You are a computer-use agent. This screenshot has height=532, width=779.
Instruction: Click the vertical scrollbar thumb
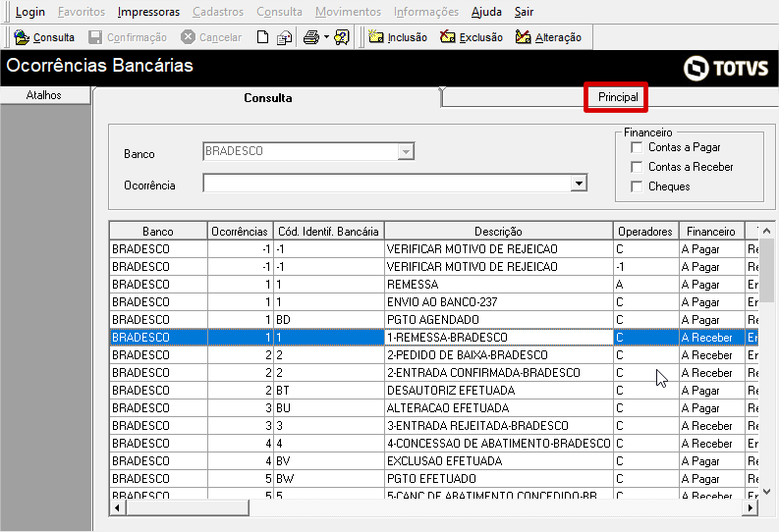point(766,270)
